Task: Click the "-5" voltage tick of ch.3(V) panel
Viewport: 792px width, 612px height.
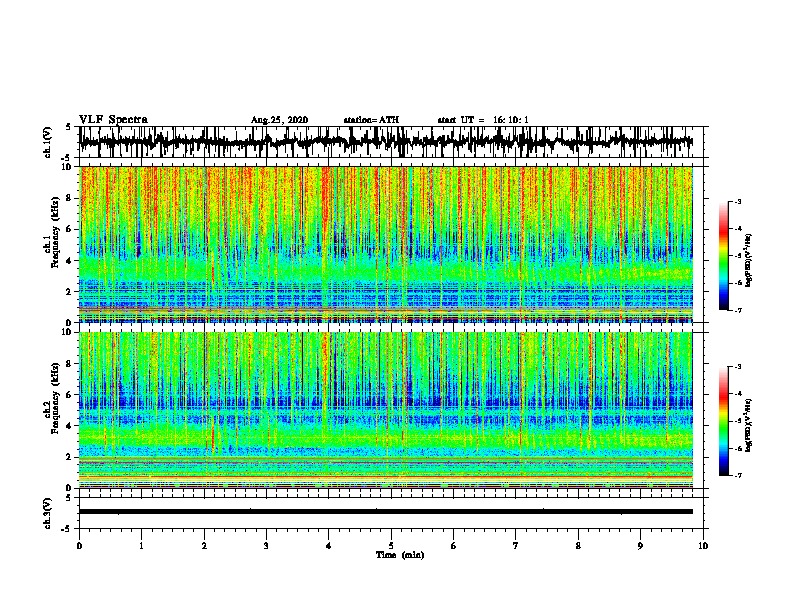Action: click(67, 529)
